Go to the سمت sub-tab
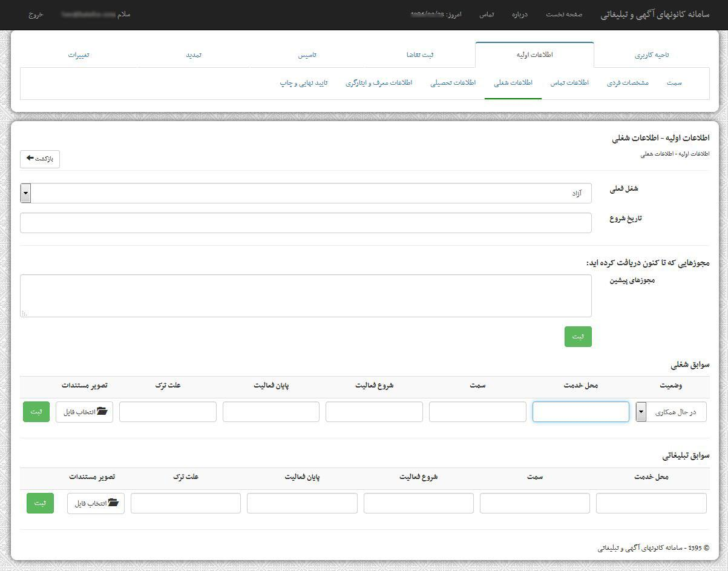This screenshot has width=728, height=571. 674,83
